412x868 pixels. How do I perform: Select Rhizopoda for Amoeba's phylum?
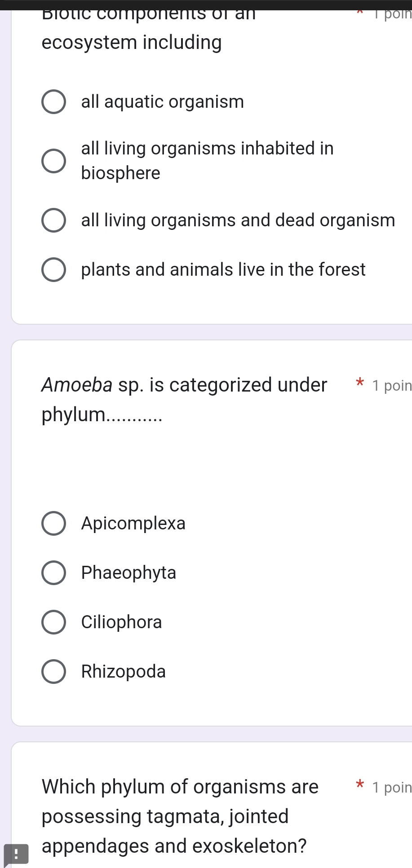(53, 671)
